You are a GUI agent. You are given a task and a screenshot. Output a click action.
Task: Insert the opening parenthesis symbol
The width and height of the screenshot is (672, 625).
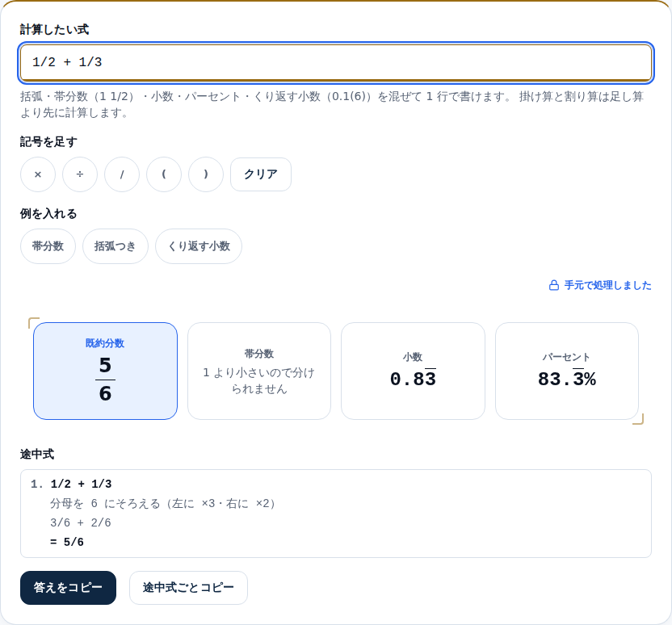pyautogui.click(x=164, y=174)
